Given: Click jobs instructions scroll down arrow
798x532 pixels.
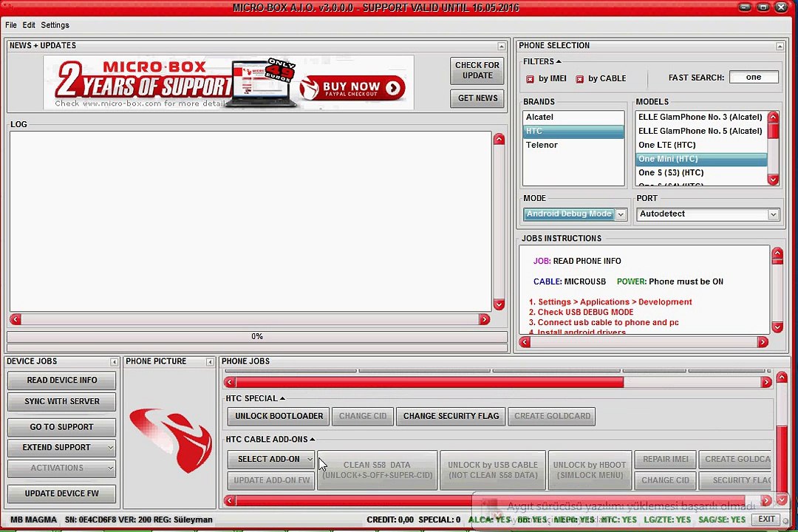Looking at the screenshot, I should [777, 327].
